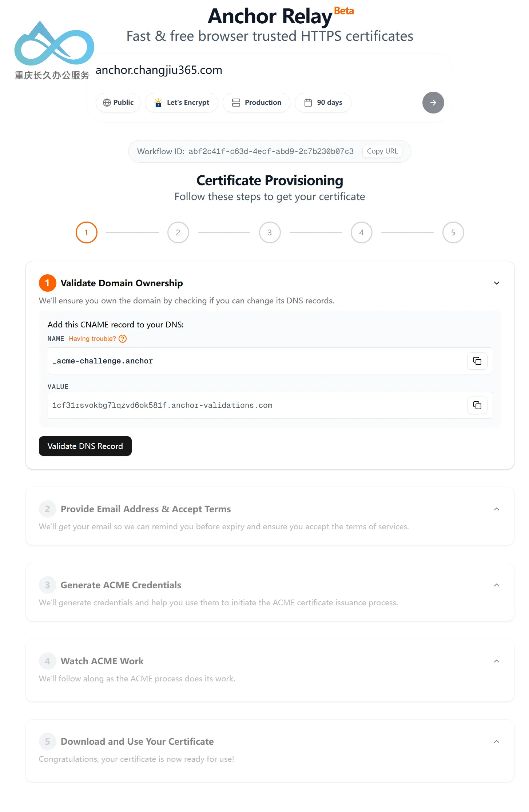Click the Validate DNS Record button
The width and height of the screenshot is (529, 812).
click(85, 446)
